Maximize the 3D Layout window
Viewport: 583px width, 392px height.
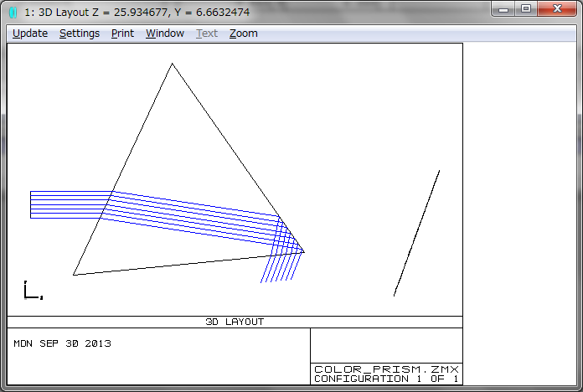coord(526,9)
